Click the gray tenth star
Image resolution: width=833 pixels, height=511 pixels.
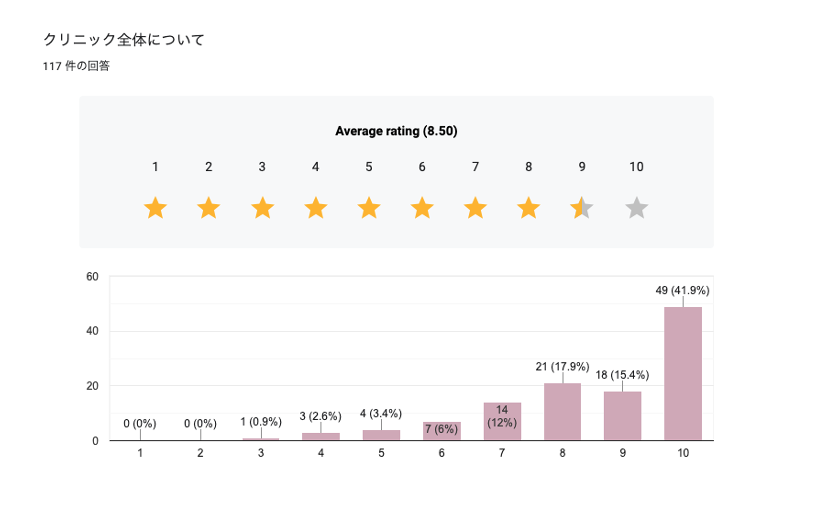pos(636,208)
